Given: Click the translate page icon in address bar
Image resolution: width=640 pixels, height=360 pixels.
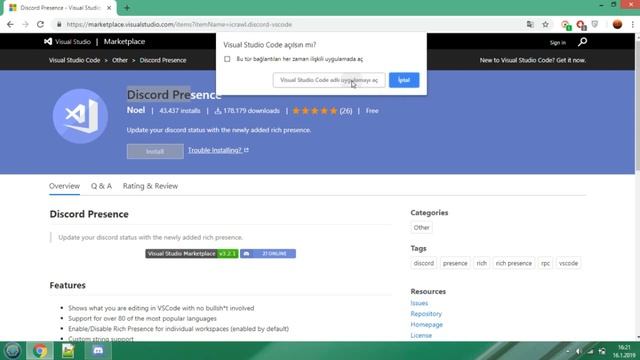Looking at the screenshot, I should pos(530,24).
